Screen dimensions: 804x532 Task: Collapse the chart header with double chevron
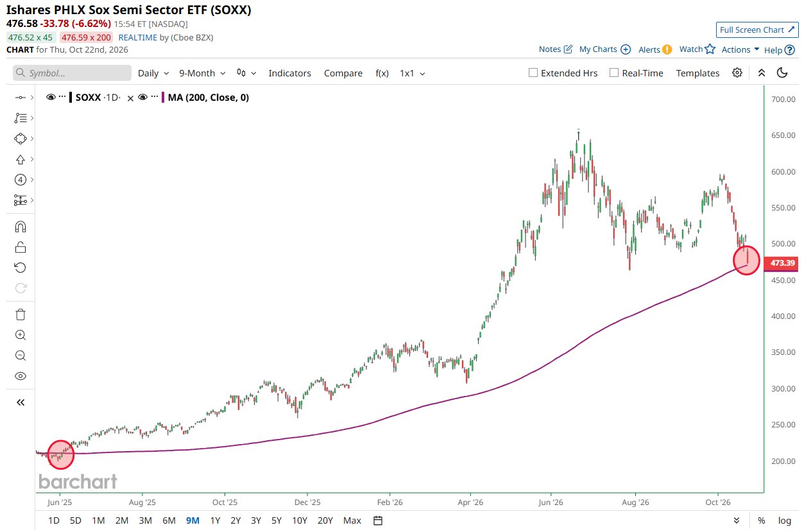click(x=761, y=73)
